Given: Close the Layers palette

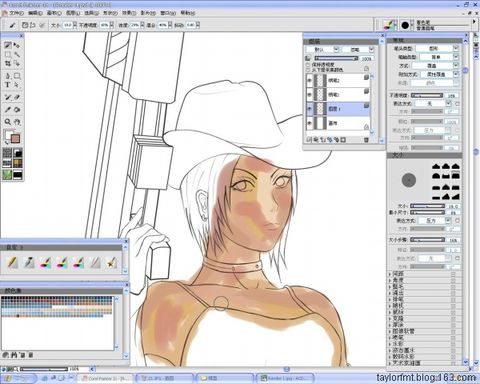Looking at the screenshot, I should (x=382, y=35).
